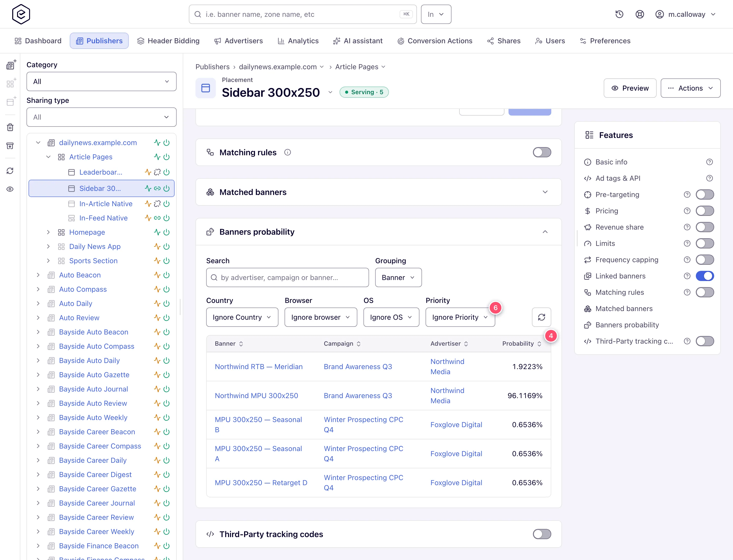Open help icon next to Basic info

709,162
